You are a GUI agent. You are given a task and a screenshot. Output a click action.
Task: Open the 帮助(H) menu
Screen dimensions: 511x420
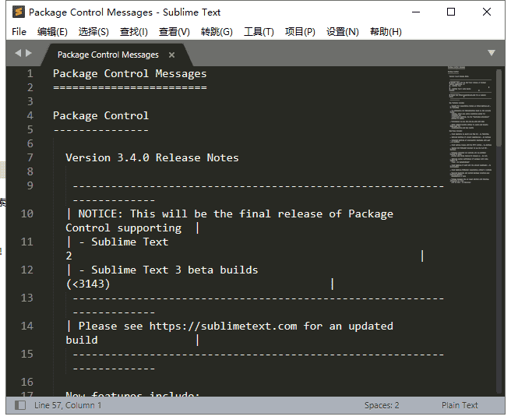(x=386, y=32)
